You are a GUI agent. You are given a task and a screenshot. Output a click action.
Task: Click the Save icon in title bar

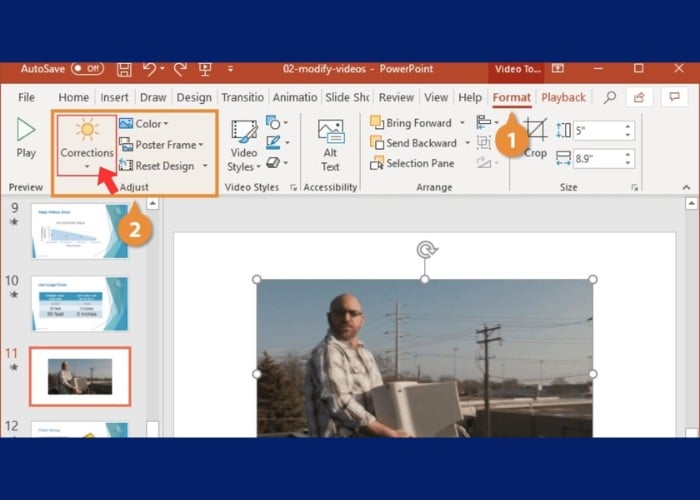[124, 69]
